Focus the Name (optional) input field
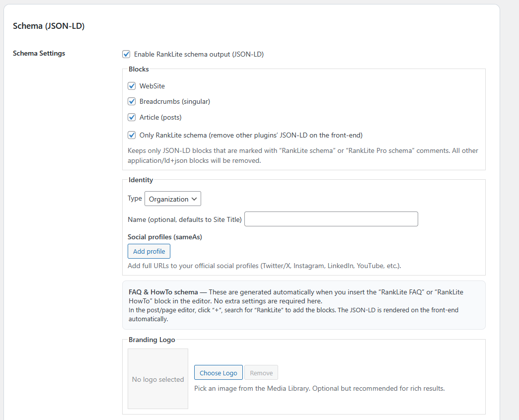 click(x=331, y=219)
